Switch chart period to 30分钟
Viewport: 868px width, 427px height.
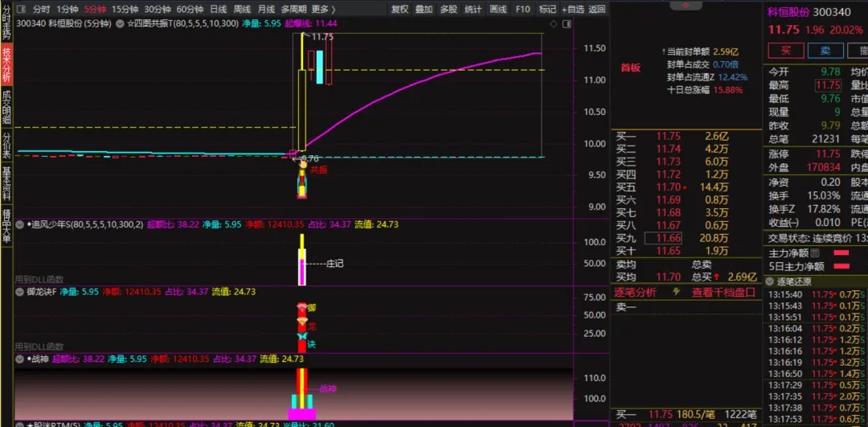pos(158,9)
